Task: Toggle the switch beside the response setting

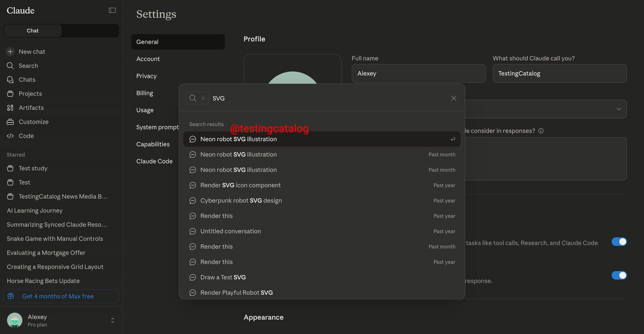Action: click(619, 275)
